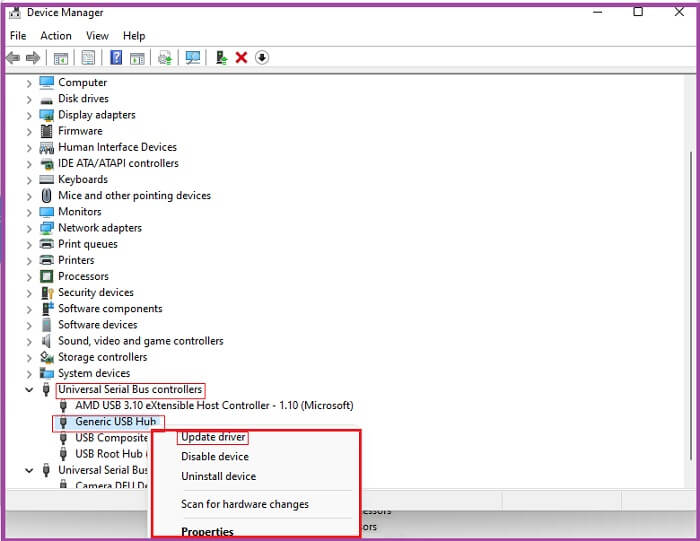Open the View menu

click(x=97, y=36)
